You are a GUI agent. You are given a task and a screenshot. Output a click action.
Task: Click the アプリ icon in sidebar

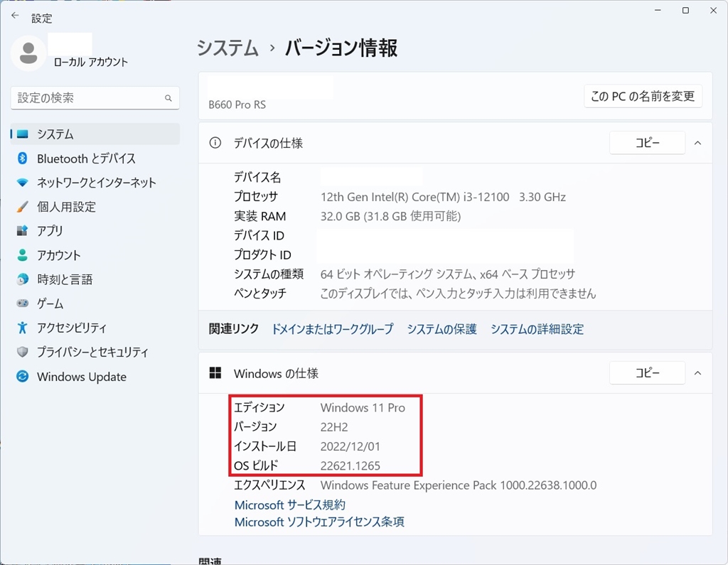[22, 231]
